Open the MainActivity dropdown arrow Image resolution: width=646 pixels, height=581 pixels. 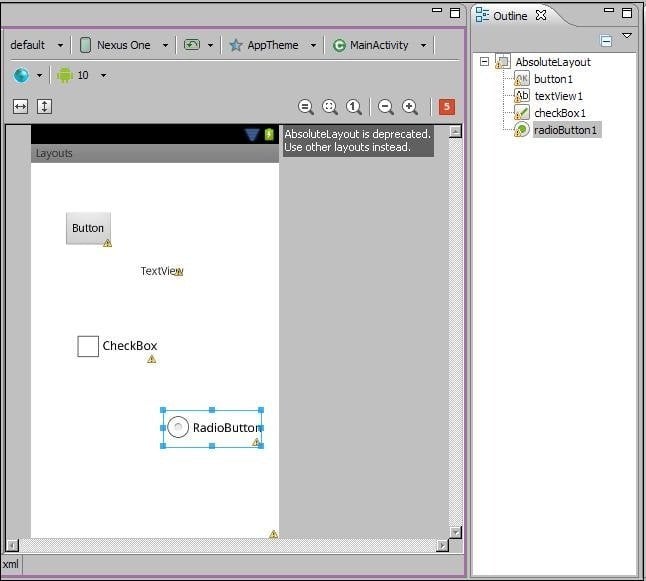pyautogui.click(x=424, y=45)
